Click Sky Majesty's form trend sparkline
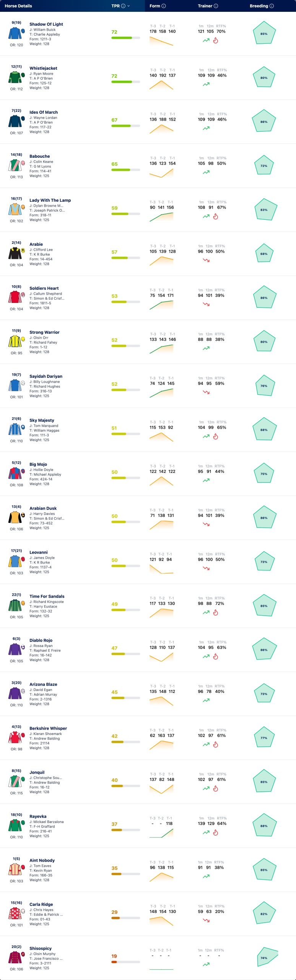 [x=161, y=437]
